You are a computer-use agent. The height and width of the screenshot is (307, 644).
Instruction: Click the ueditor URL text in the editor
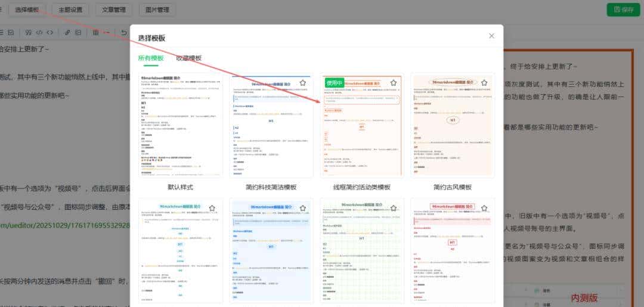point(65,225)
